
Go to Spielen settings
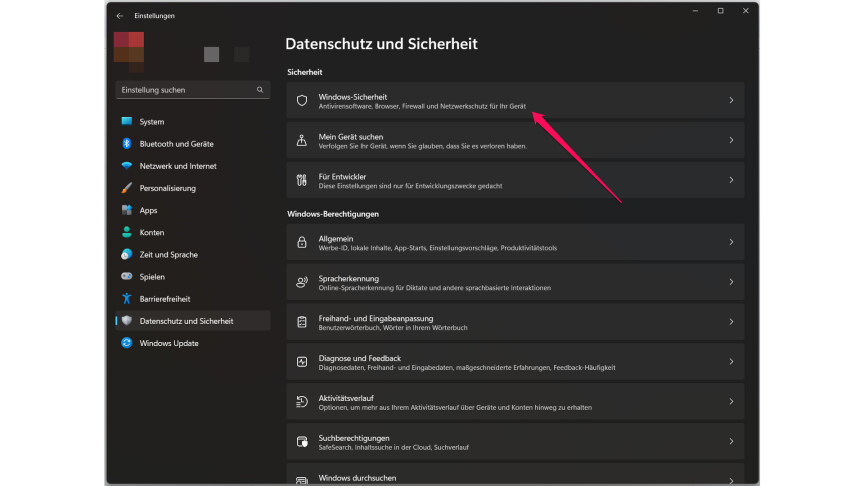pos(192,276)
